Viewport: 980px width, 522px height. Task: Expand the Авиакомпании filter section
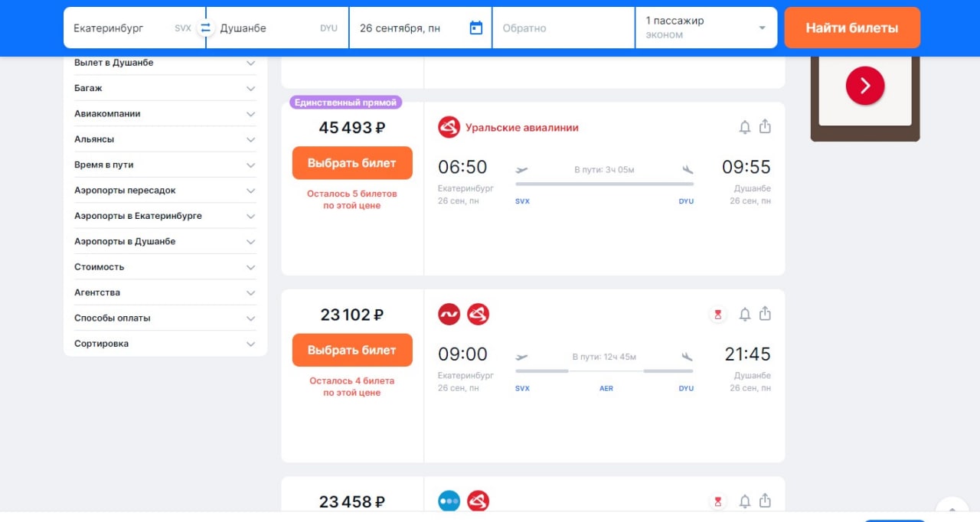click(165, 114)
